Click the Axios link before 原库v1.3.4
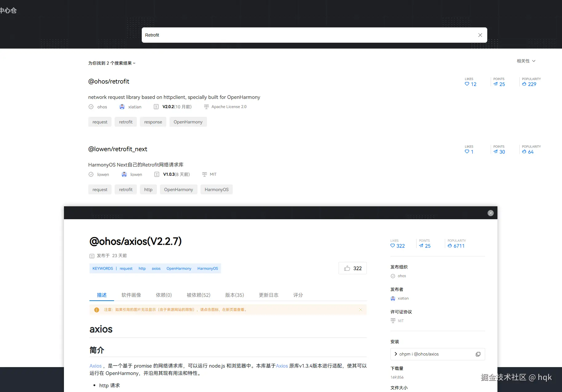562x392 pixels. (282, 366)
